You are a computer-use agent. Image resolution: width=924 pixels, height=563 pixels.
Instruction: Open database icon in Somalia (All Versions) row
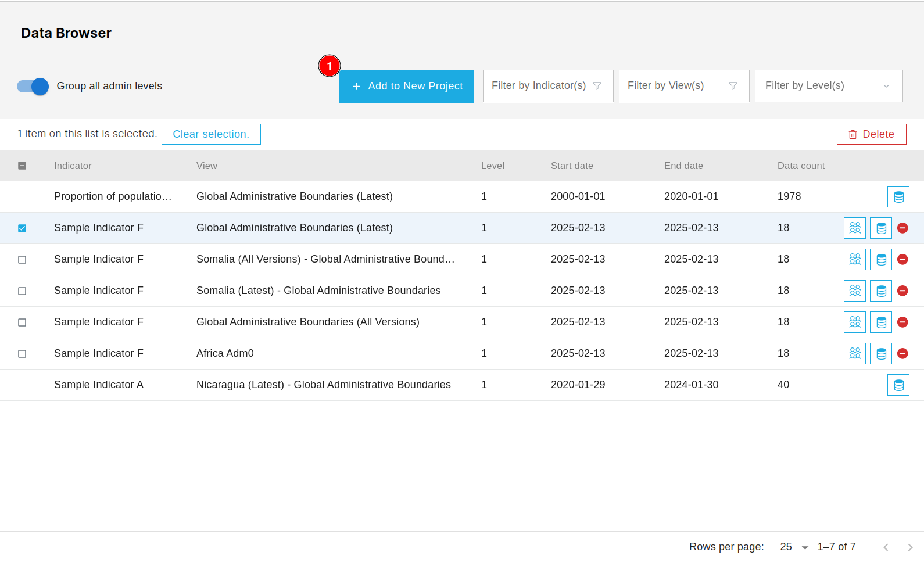pyautogui.click(x=881, y=259)
